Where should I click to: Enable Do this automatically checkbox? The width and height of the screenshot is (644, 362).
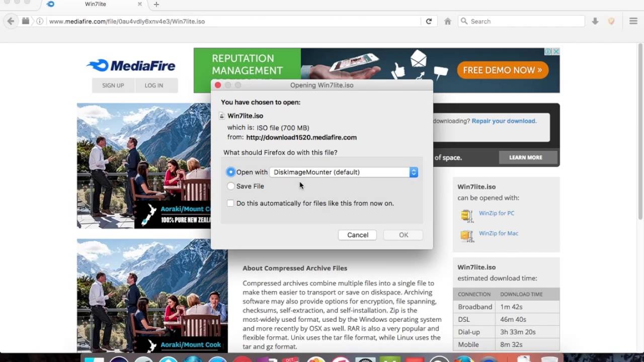tap(230, 203)
